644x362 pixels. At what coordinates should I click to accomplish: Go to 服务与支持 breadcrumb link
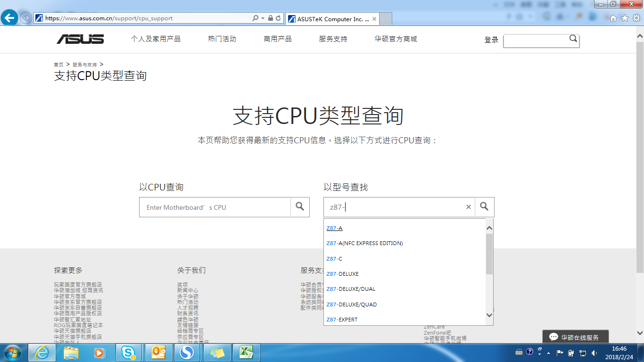tap(85, 65)
